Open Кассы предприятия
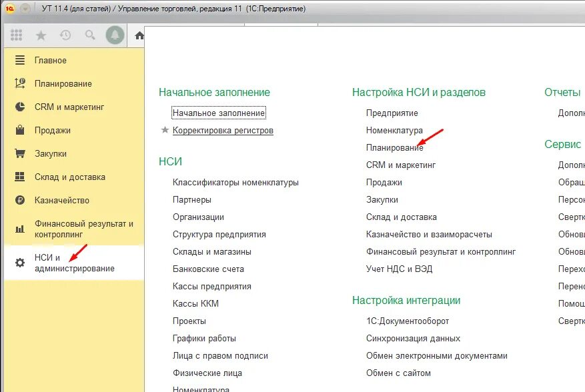585x392 pixels. (x=212, y=287)
